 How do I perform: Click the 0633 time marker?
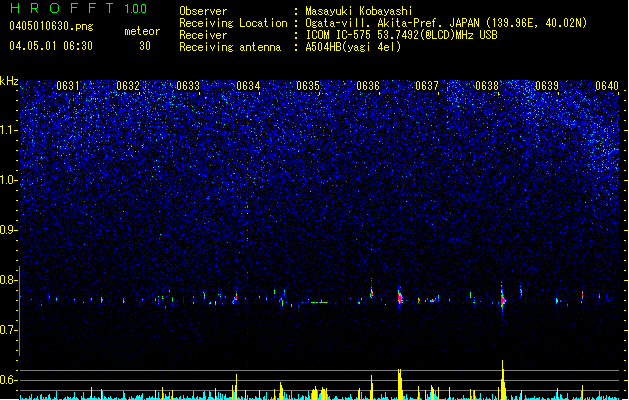tap(188, 86)
